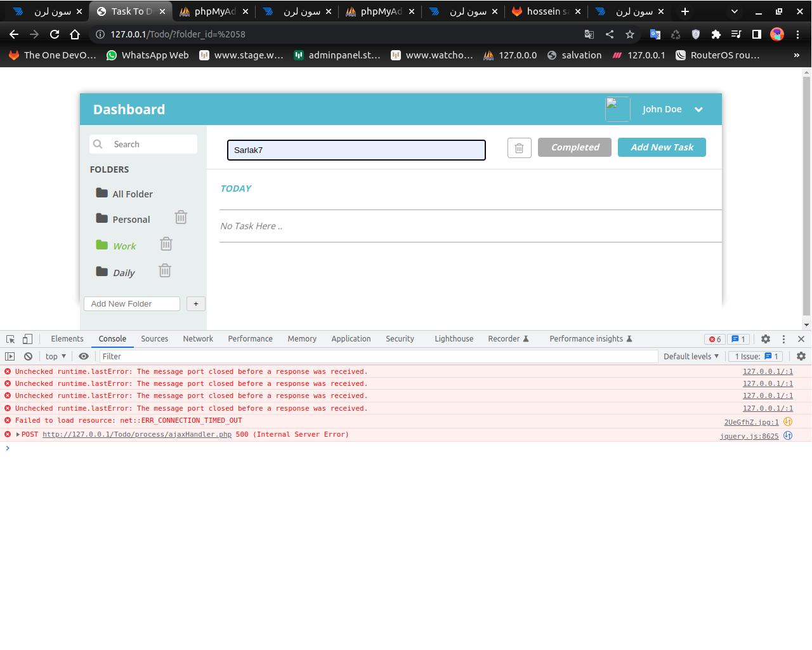This screenshot has height=650, width=812.
Task: Open console settings gear icon
Action: tap(801, 357)
